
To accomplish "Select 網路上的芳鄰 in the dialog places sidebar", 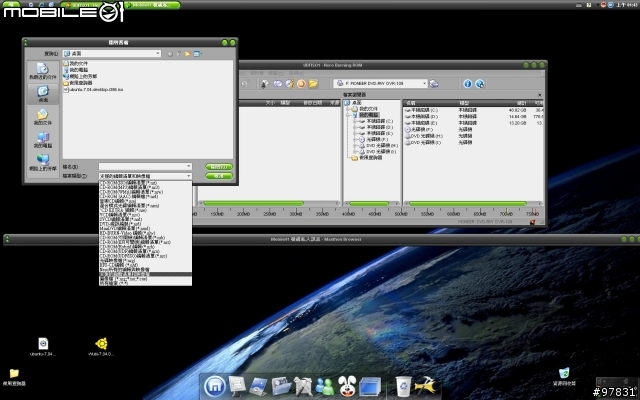I will point(42,162).
